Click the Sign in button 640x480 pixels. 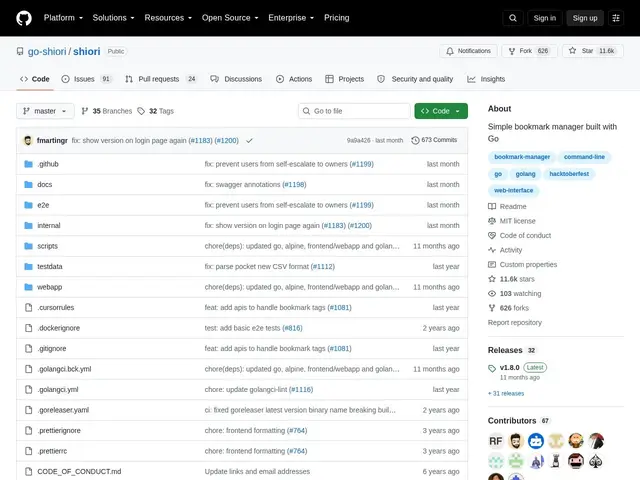click(x=544, y=18)
